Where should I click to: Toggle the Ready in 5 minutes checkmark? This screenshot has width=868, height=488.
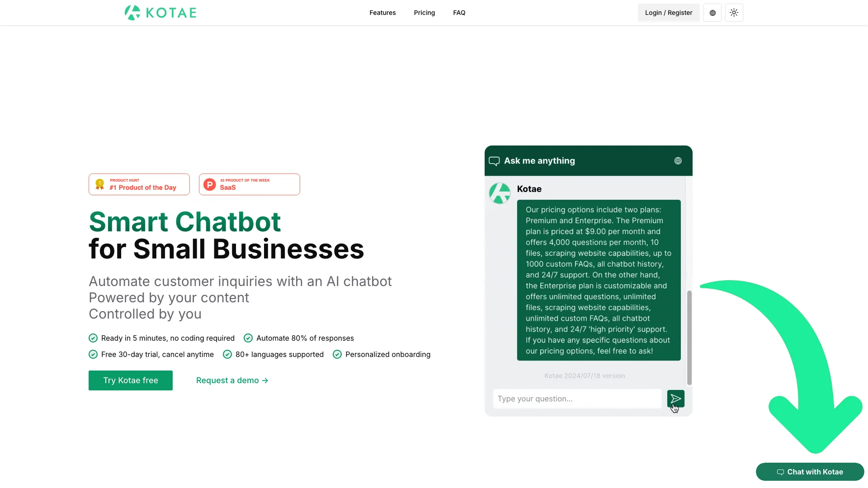tap(93, 338)
